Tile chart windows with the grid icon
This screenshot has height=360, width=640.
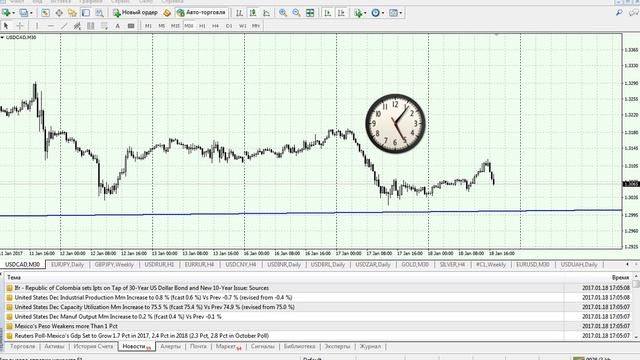[x=310, y=13]
